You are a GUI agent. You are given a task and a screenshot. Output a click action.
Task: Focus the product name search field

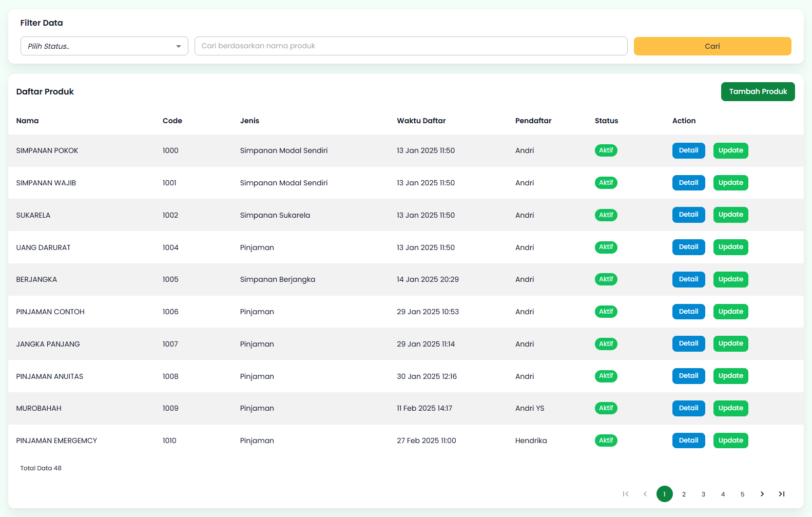[411, 46]
